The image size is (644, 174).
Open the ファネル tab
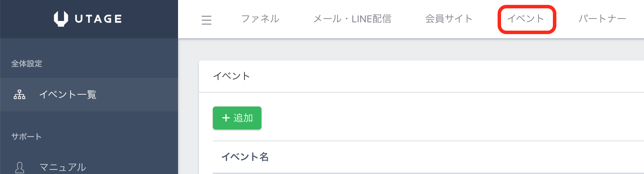(260, 19)
